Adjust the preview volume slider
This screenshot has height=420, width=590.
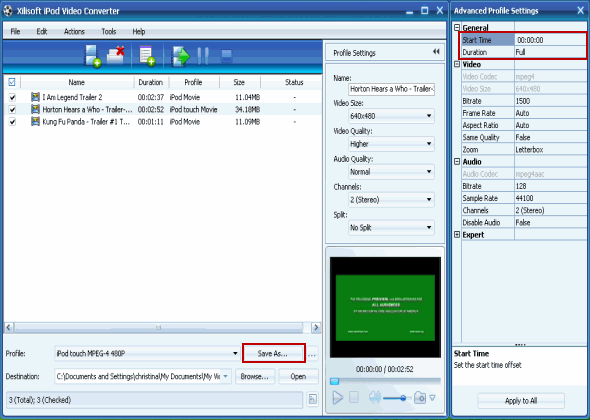click(398, 398)
